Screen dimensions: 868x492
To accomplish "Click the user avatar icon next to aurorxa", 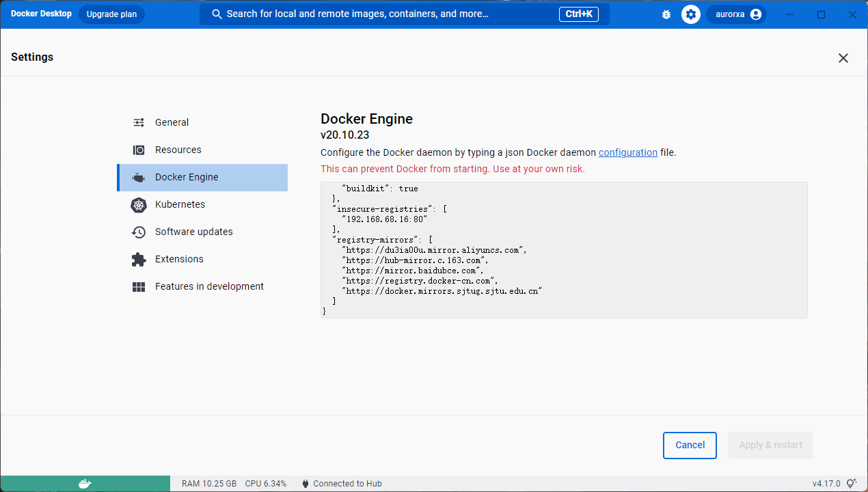I will (755, 14).
